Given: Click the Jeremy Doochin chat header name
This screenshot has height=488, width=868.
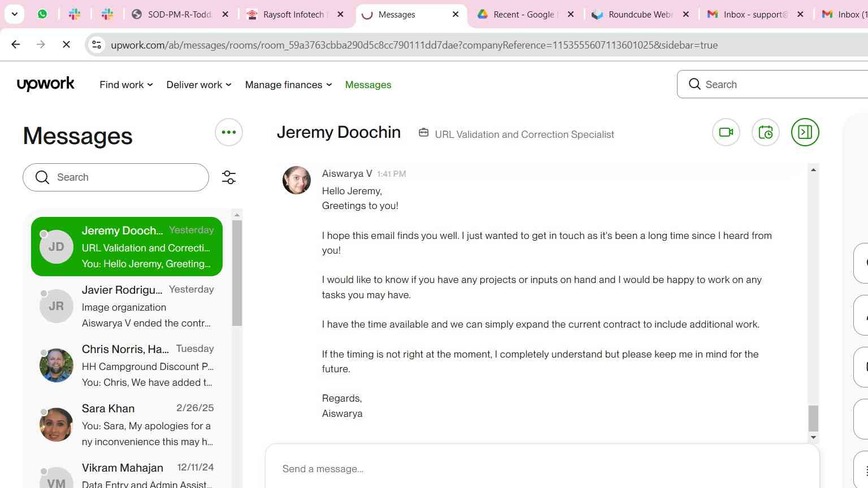Looking at the screenshot, I should coord(338,132).
